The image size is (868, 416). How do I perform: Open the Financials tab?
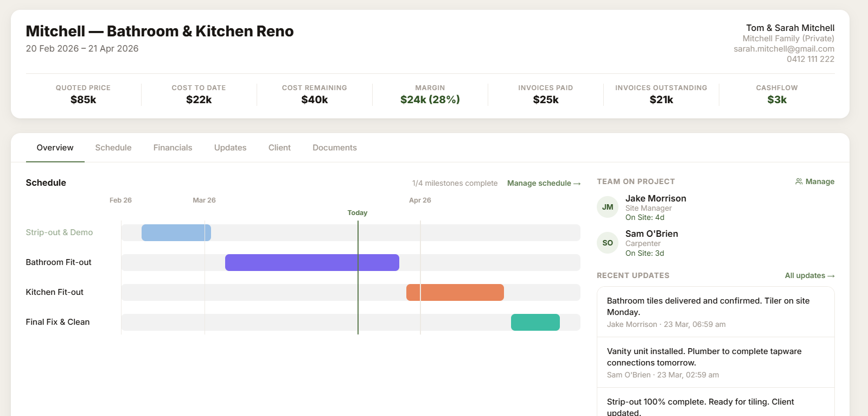(x=173, y=148)
